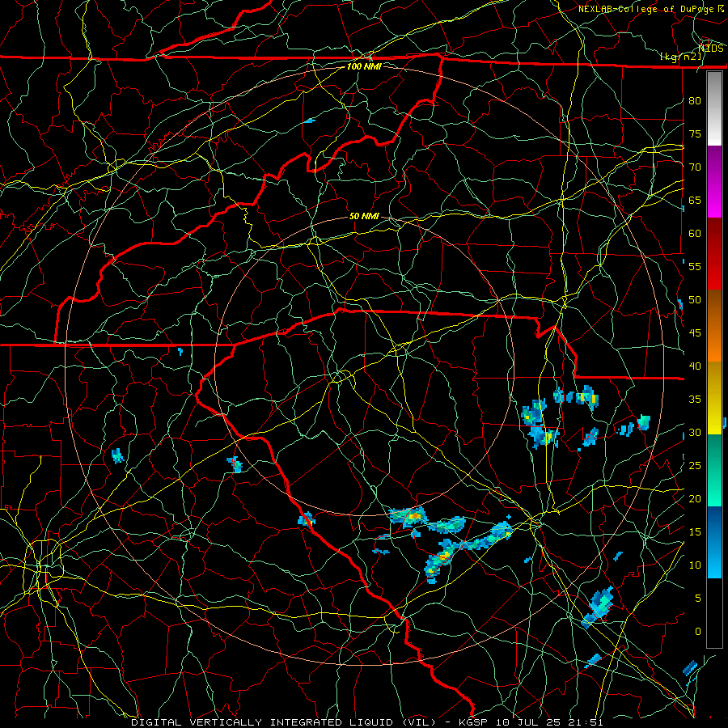Select the yellow band of the color scale

click(714, 398)
